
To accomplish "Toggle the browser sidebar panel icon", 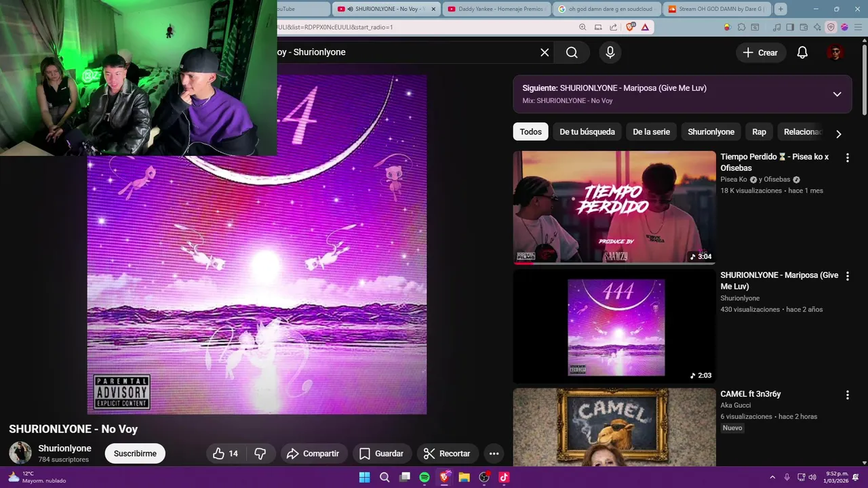I will (x=791, y=27).
